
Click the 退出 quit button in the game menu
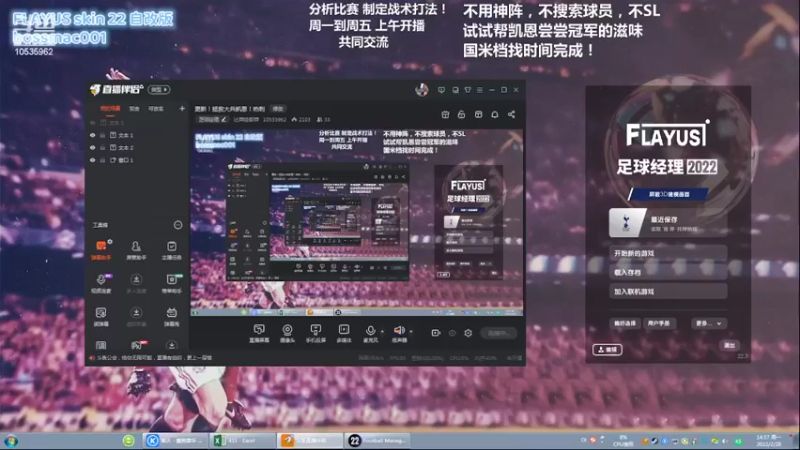[730, 345]
